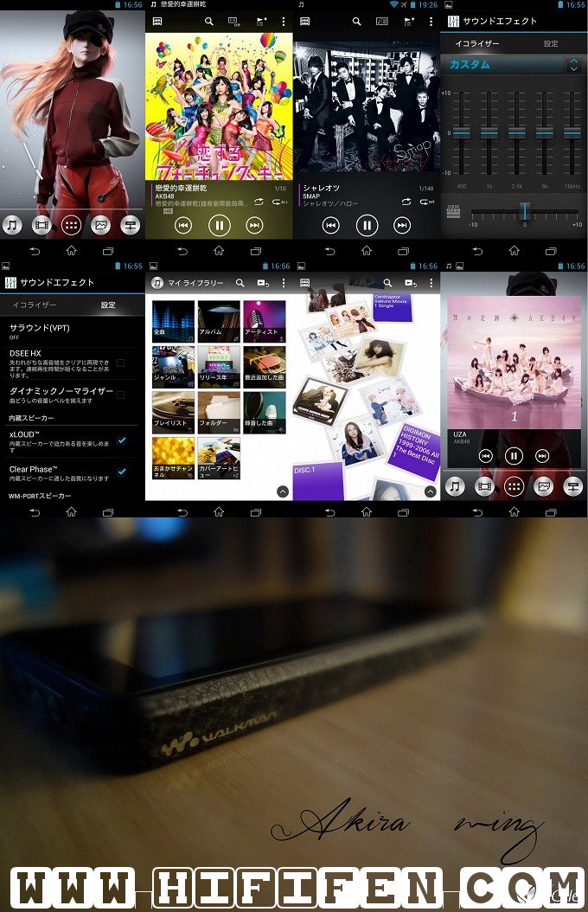Skip to next track in the UZA widget

tap(542, 455)
